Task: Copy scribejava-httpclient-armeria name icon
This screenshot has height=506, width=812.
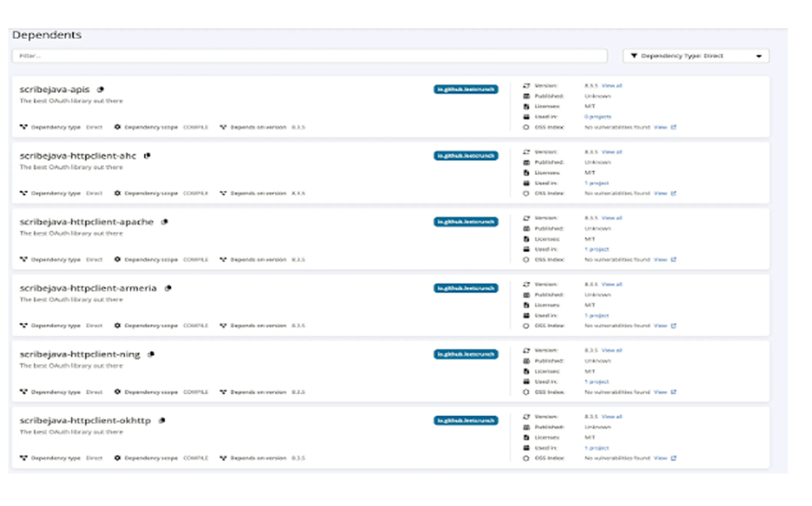Action: click(x=168, y=288)
